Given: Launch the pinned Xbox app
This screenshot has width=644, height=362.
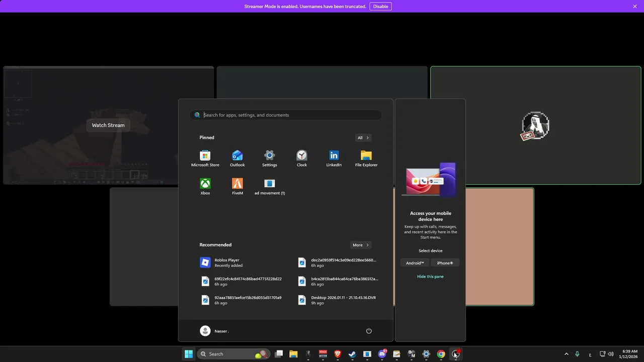Looking at the screenshot, I should (205, 187).
